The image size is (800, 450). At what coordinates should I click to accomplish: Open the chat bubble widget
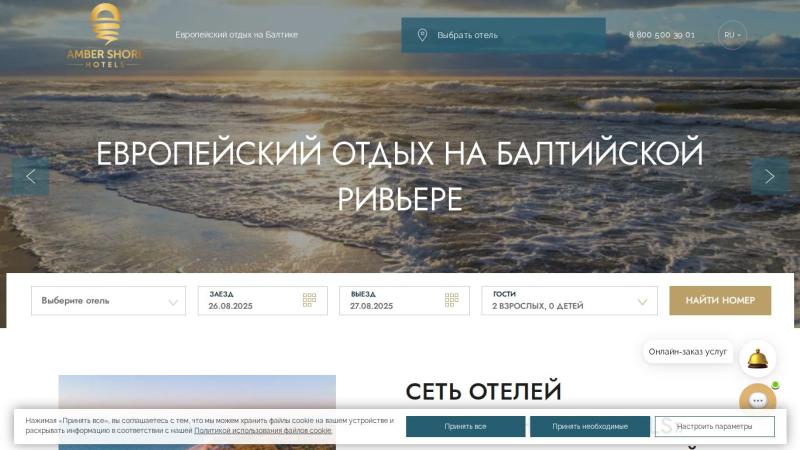pos(757,401)
